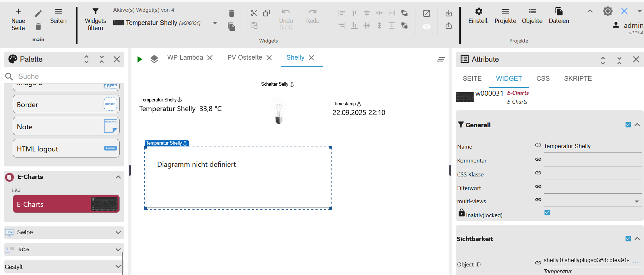Delete the selected widget with the trash icon
Image resolution: width=644 pixels, height=275 pixels.
pyautogui.click(x=231, y=14)
